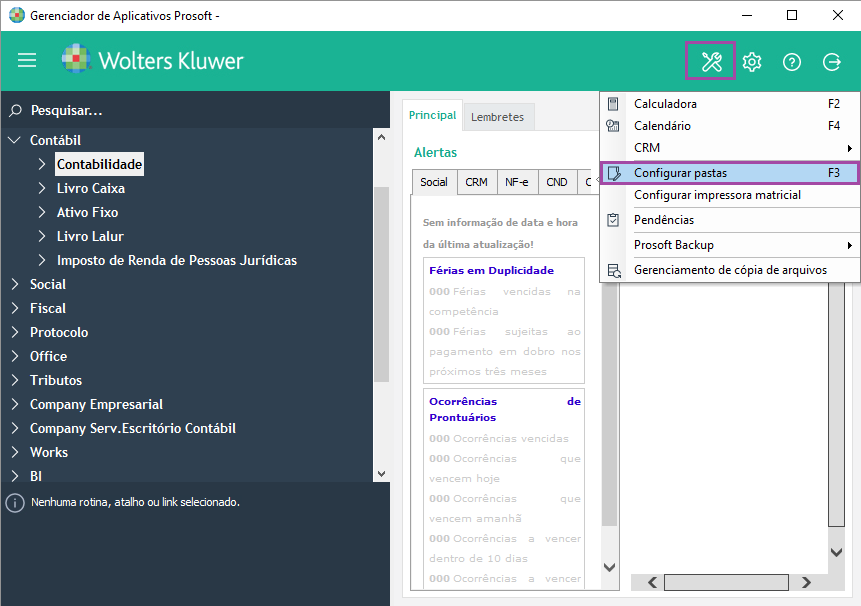This screenshot has height=606, width=861.
Task: Select the NF-e alerts tab
Action: pyautogui.click(x=517, y=182)
